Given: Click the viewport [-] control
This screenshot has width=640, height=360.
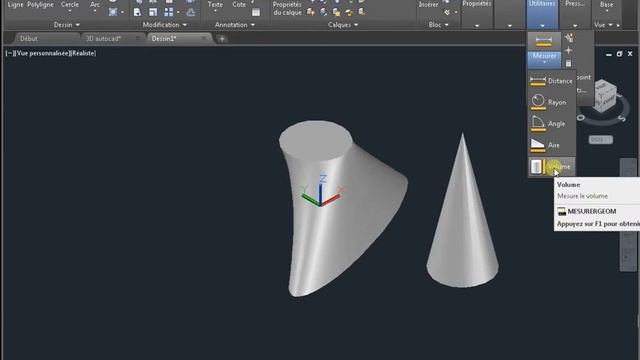Looking at the screenshot, I should [10, 53].
